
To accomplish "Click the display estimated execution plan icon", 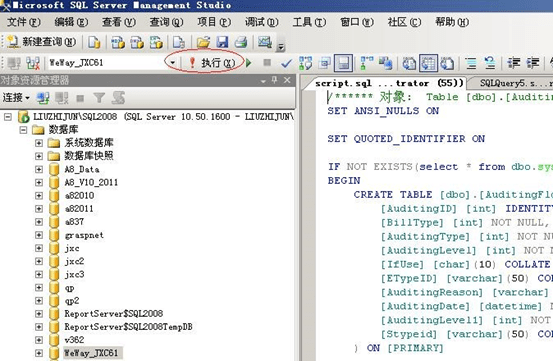I will tap(305, 63).
